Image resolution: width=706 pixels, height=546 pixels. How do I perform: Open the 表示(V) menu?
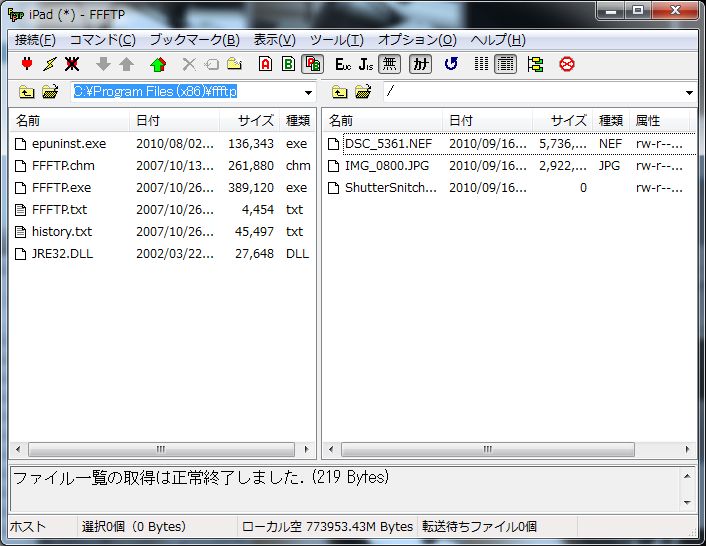coord(275,40)
